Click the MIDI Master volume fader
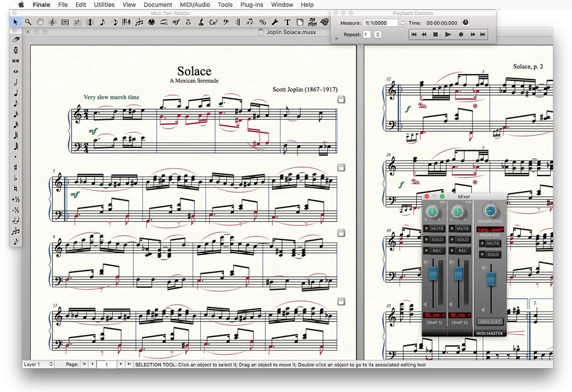This screenshot has width=572, height=392. tap(491, 279)
